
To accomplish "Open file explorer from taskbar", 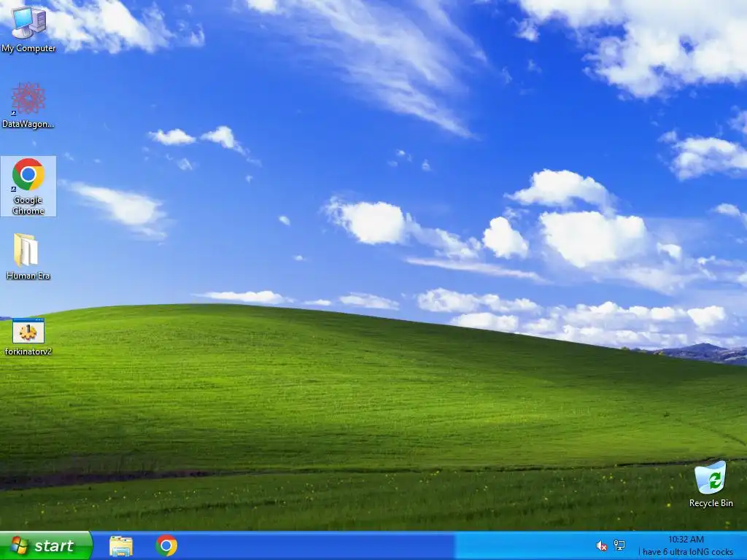I will click(x=121, y=545).
